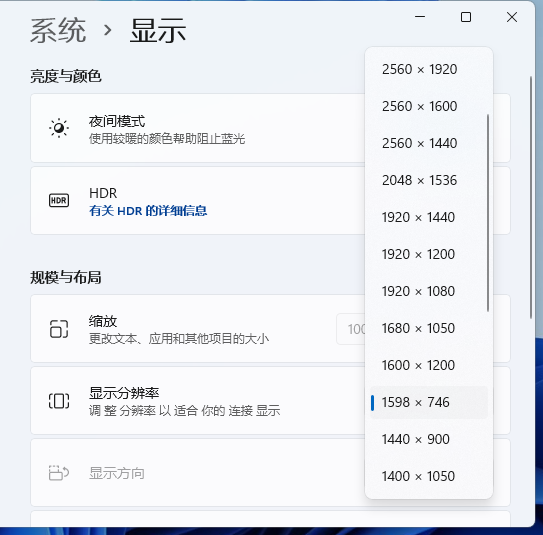Go back to 系统 via breadcrumb
The height and width of the screenshot is (535, 543).
tap(58, 31)
